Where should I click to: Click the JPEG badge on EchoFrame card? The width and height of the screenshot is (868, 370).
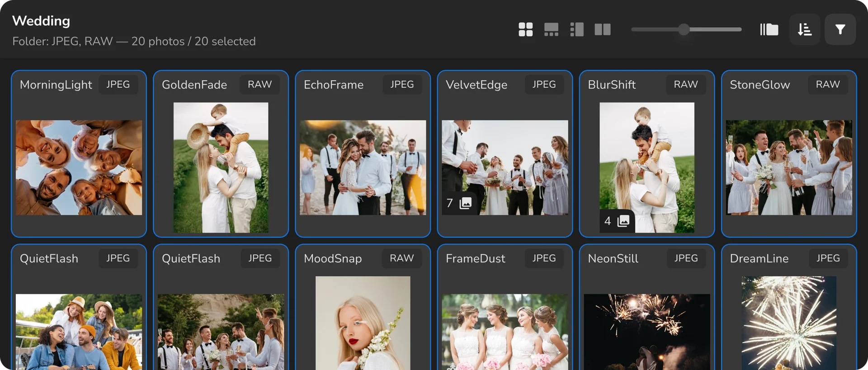(402, 85)
